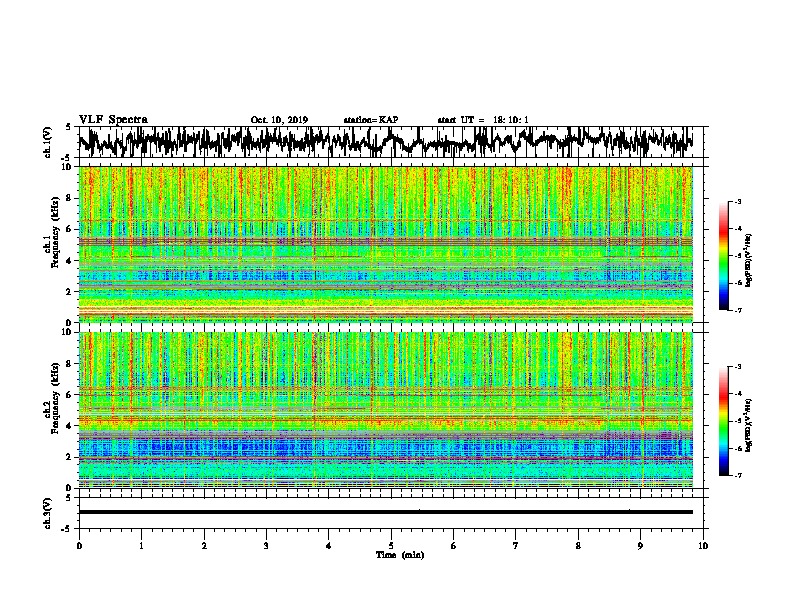This screenshot has width=792, height=612.
Task: Click the thick black ch.3 signal line
Action: point(386,512)
